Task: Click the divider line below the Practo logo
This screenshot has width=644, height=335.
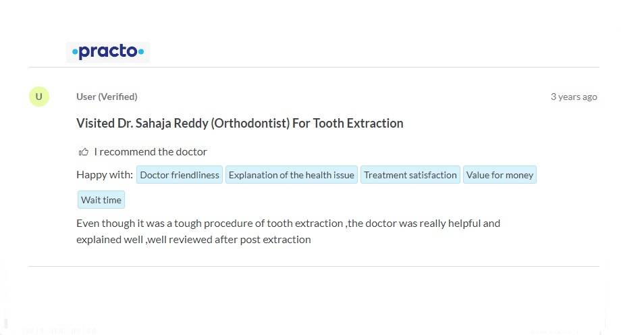Action: tap(314, 68)
